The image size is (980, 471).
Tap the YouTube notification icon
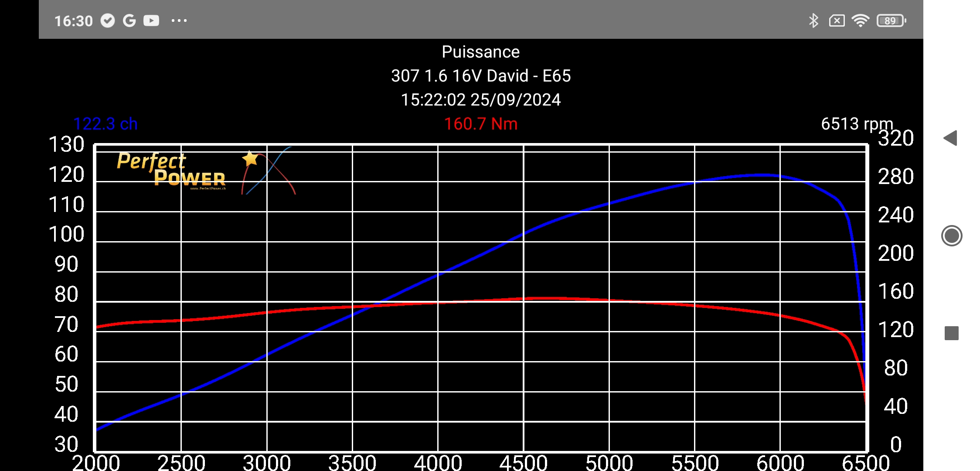click(x=151, y=20)
